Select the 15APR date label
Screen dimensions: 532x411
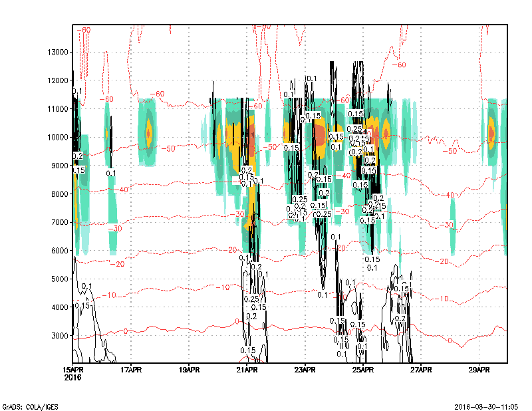pos(73,370)
